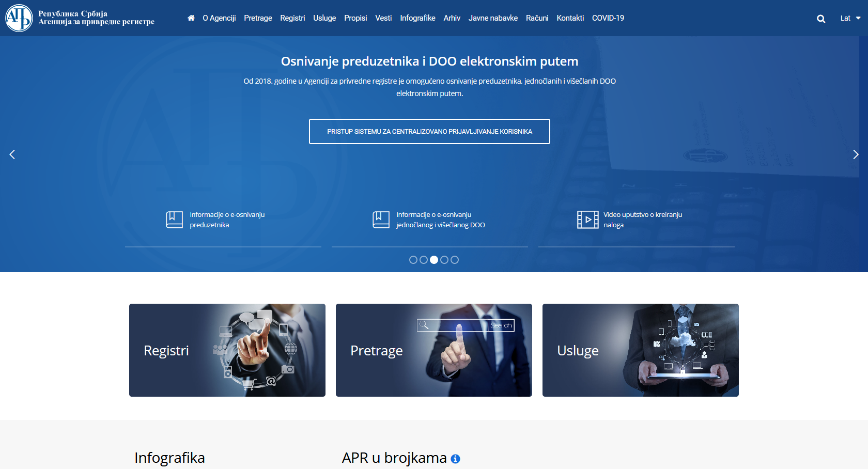Expand the Lat language dropdown
This screenshot has height=469, width=868.
[850, 18]
